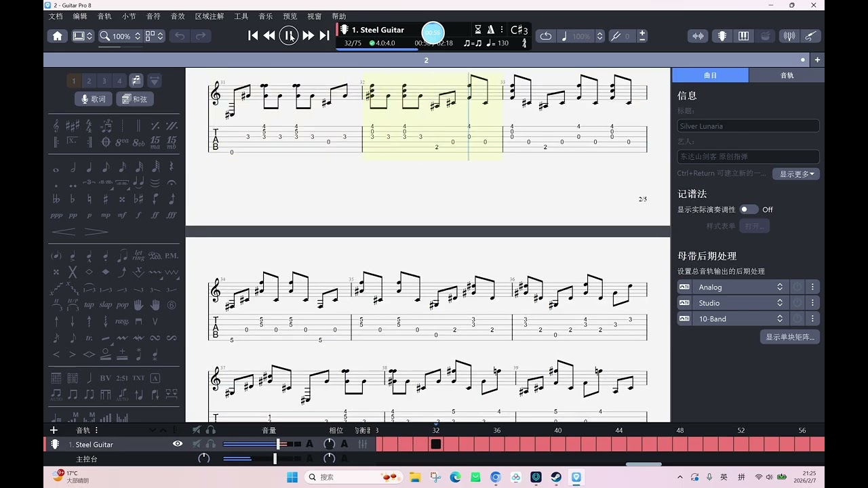Open the 工具 menu
Image resolution: width=868 pixels, height=488 pixels.
click(x=241, y=16)
